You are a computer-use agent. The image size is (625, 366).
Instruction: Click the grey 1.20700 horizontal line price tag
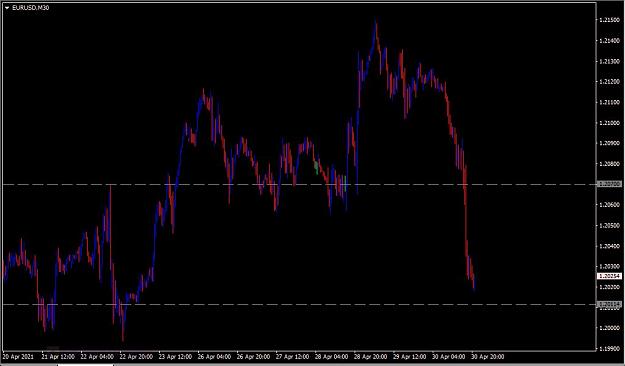609,184
